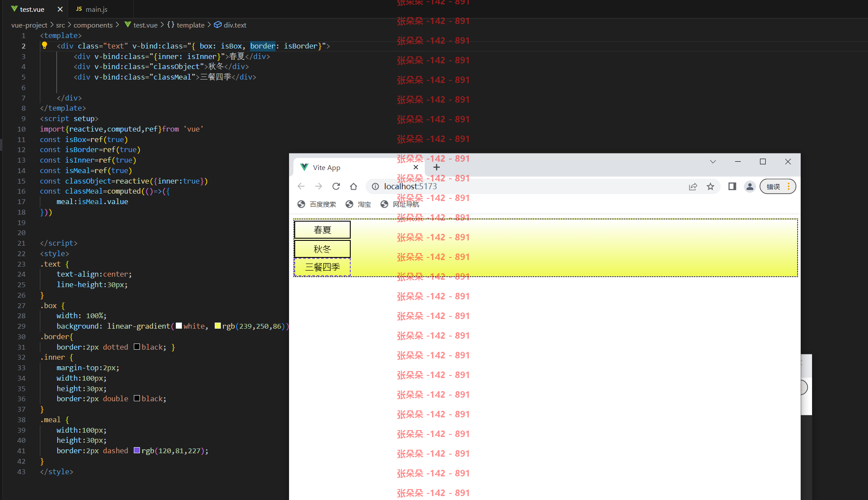The height and width of the screenshot is (500, 868).
Task: Click the 秋冬 box on the page
Action: click(x=322, y=249)
